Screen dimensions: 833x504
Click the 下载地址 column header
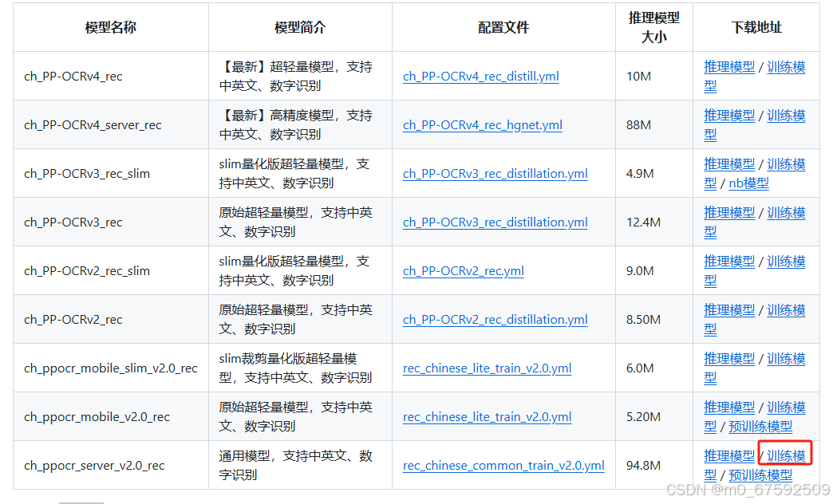[756, 28]
